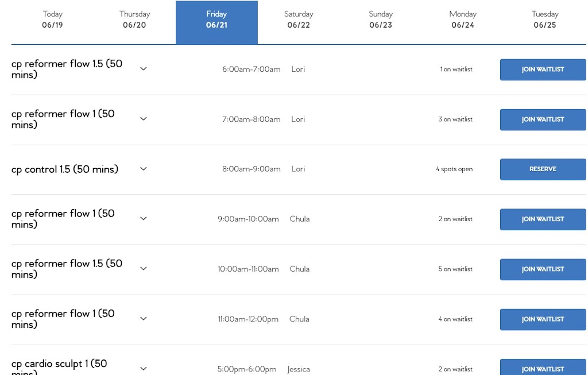Viewport: 588px width, 375px height.
Task: Expand the 10:00am cp reformer flow 1.5 chevron
Action: coord(144,269)
